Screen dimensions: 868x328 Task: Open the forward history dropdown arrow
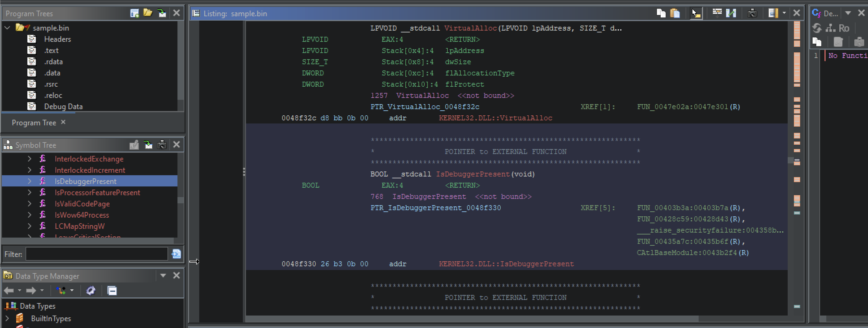tap(42, 291)
